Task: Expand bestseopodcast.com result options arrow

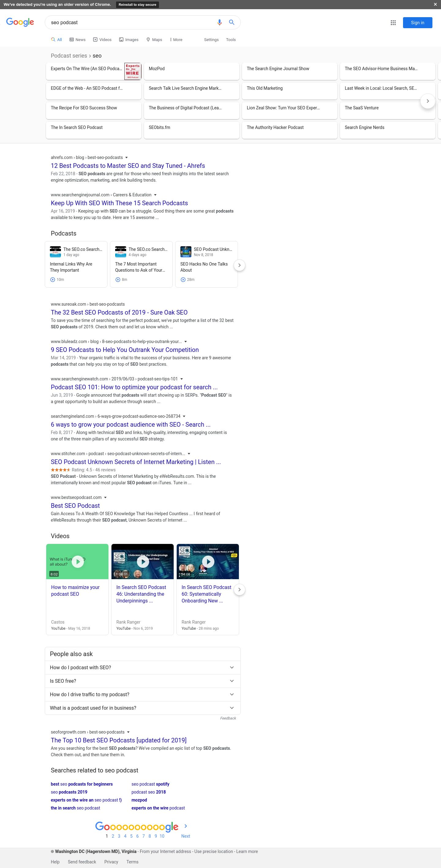Action: [x=105, y=497]
